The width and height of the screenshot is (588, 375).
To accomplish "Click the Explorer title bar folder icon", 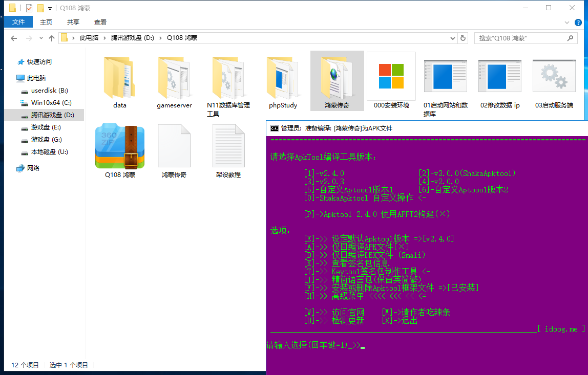I will click(12, 8).
